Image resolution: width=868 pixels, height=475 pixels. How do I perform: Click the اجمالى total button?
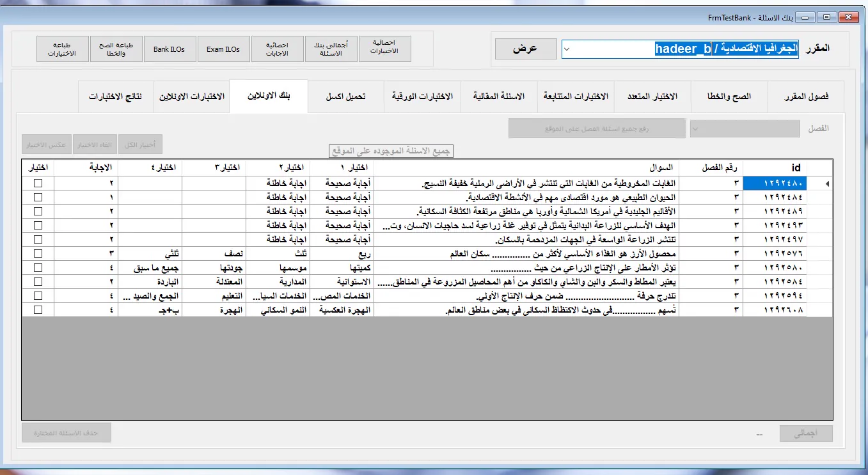[806, 433]
